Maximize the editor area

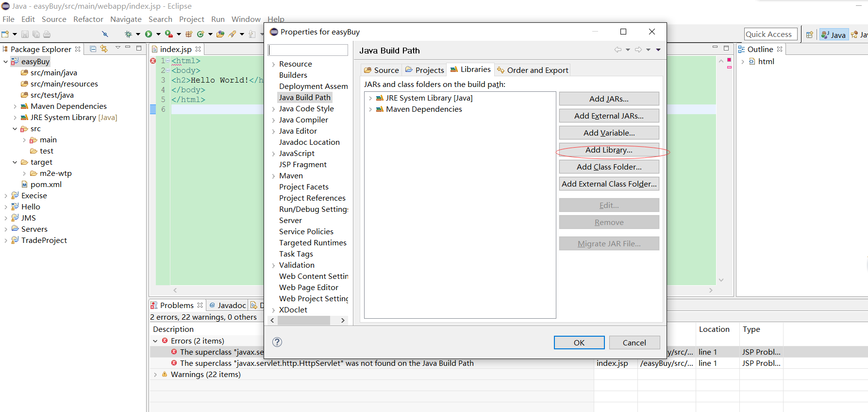click(x=726, y=48)
